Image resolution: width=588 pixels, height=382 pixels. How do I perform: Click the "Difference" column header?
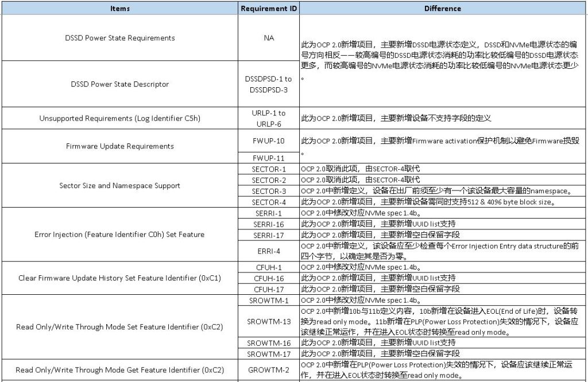tap(442, 8)
